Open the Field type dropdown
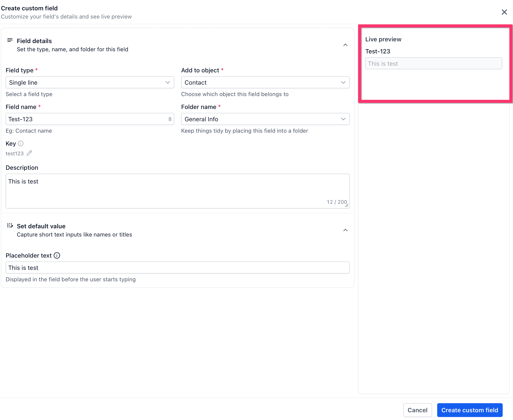The width and height of the screenshot is (513, 420). [90, 82]
